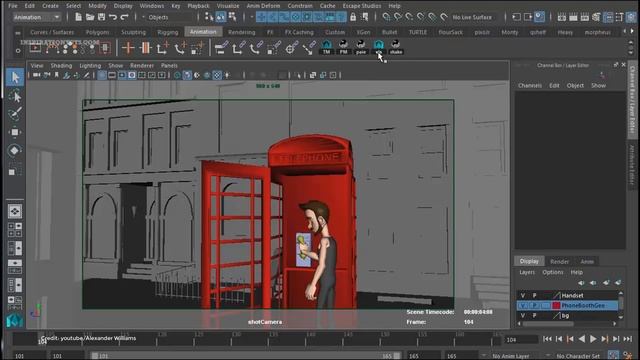Image resolution: width=640 pixels, height=360 pixels.
Task: Click the select by hierarchy mode icon
Action: [209, 17]
